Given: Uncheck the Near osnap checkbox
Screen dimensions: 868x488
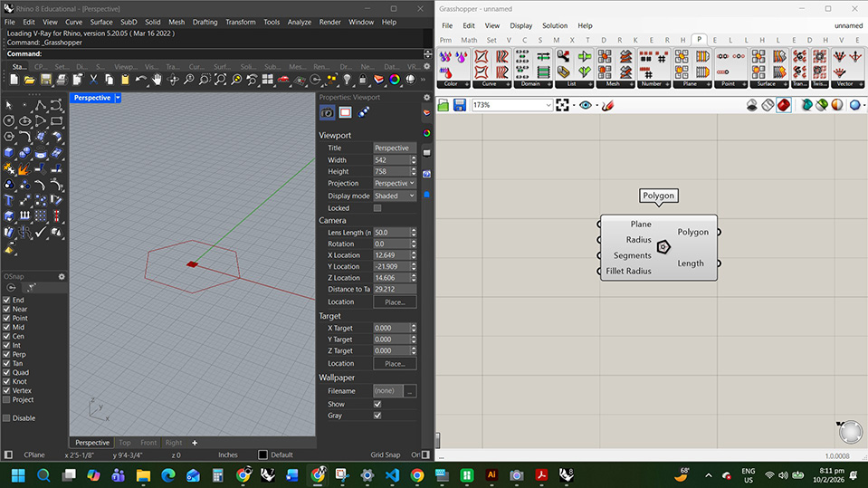Looking at the screenshot, I should pos(7,309).
